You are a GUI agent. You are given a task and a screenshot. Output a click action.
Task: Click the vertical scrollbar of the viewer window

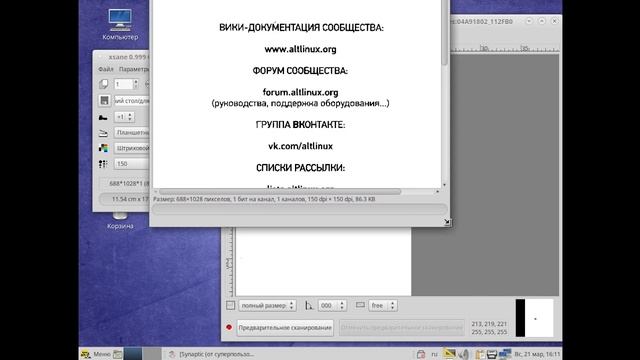[444, 33]
